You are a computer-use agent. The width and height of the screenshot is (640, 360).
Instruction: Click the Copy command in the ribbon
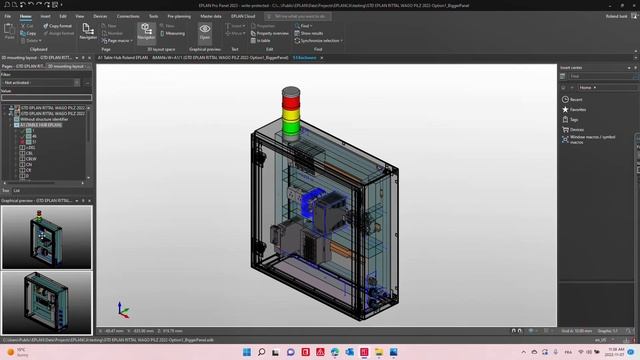pyautogui.click(x=28, y=33)
